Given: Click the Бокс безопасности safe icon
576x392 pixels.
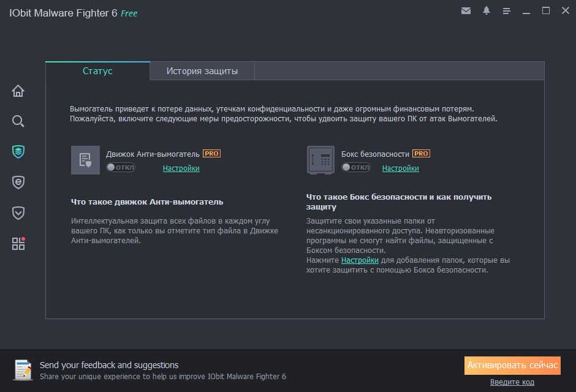Looking at the screenshot, I should 320,160.
